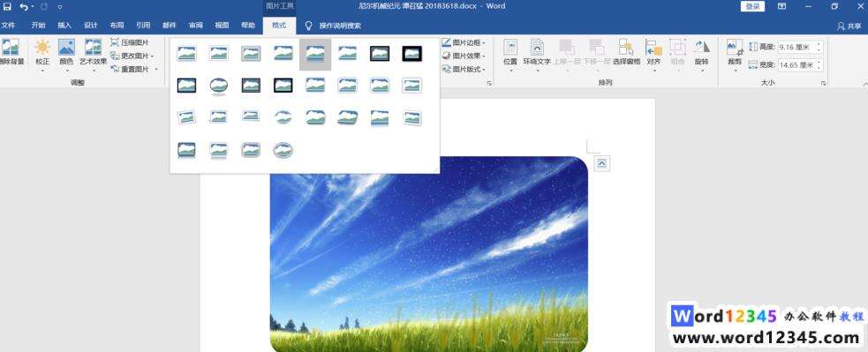Switch to the 审阅 tab
This screenshot has height=352, width=868.
click(x=195, y=26)
